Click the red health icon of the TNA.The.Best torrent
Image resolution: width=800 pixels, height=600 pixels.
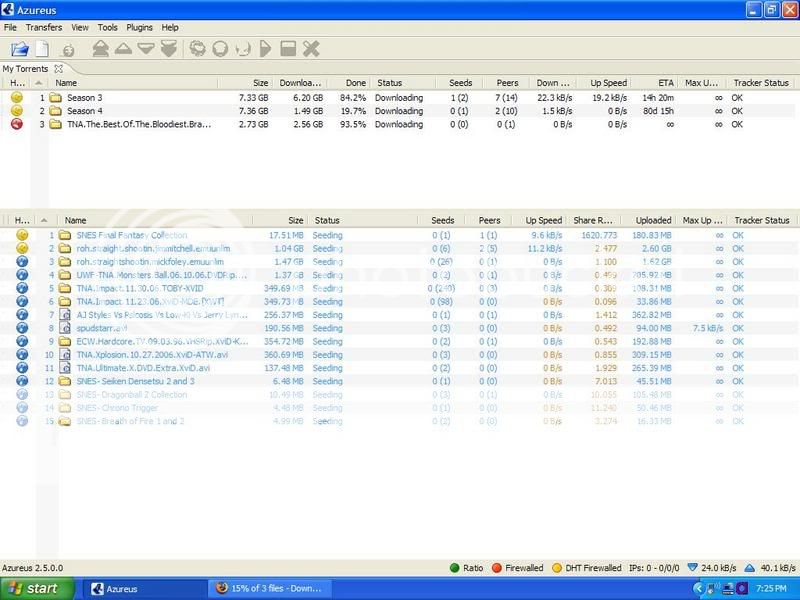point(17,123)
